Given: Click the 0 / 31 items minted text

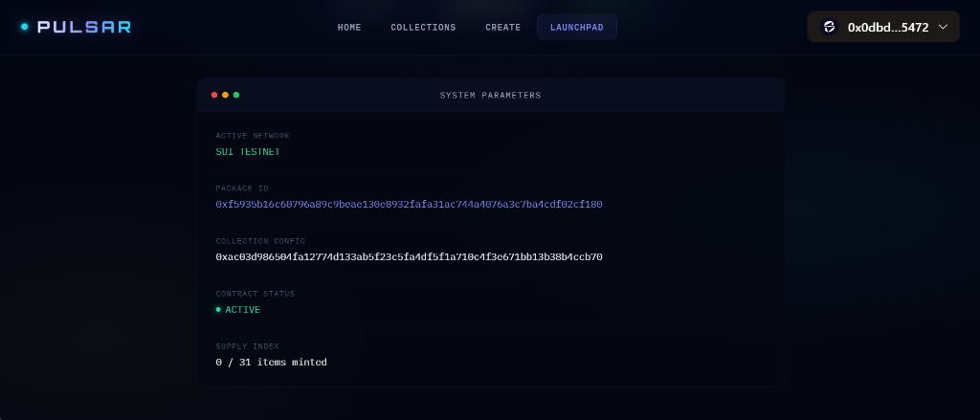Looking at the screenshot, I should pos(271,363).
